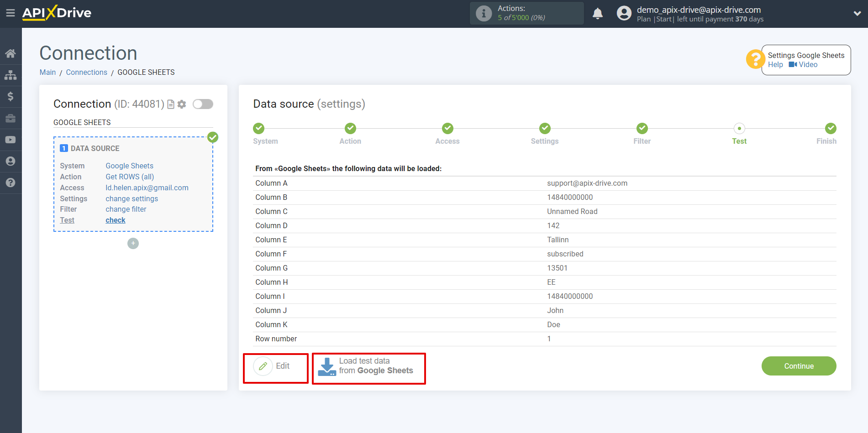The image size is (868, 433).
Task: Click the Get ROWS (all) link
Action: pos(130,177)
